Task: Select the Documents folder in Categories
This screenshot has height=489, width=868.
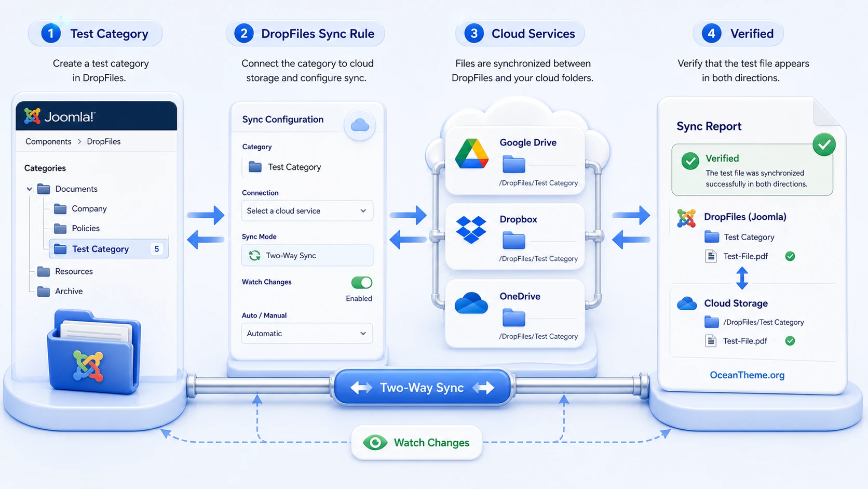Action: coord(67,189)
